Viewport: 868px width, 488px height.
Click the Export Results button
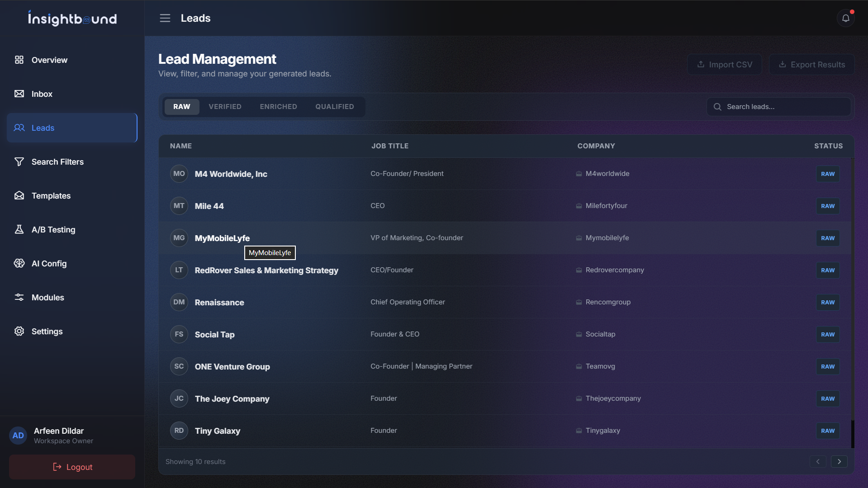[x=811, y=65]
